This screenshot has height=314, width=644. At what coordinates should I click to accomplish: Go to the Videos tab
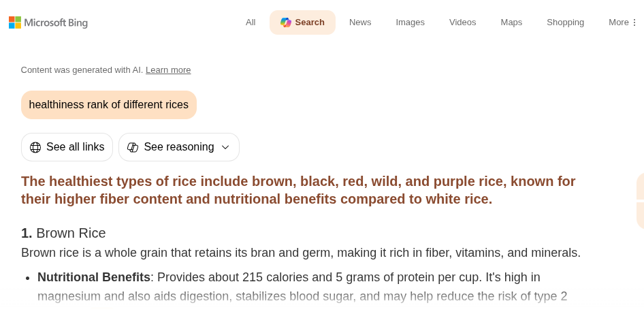462,22
